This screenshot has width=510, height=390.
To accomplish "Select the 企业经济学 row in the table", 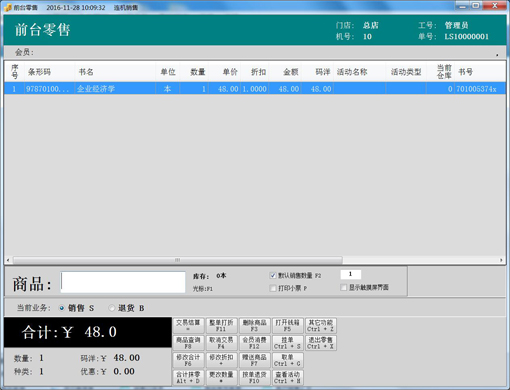I will click(x=255, y=89).
